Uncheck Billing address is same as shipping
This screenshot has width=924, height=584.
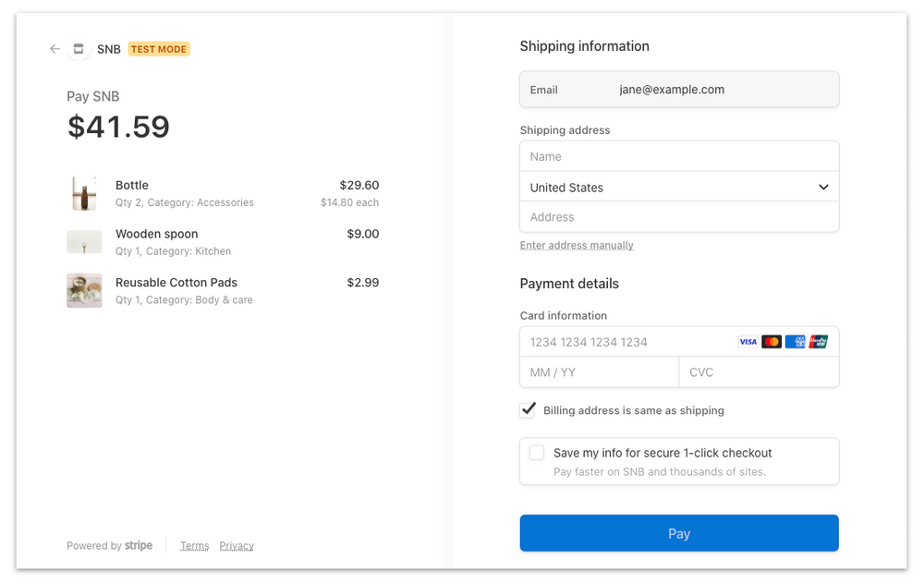pos(529,409)
